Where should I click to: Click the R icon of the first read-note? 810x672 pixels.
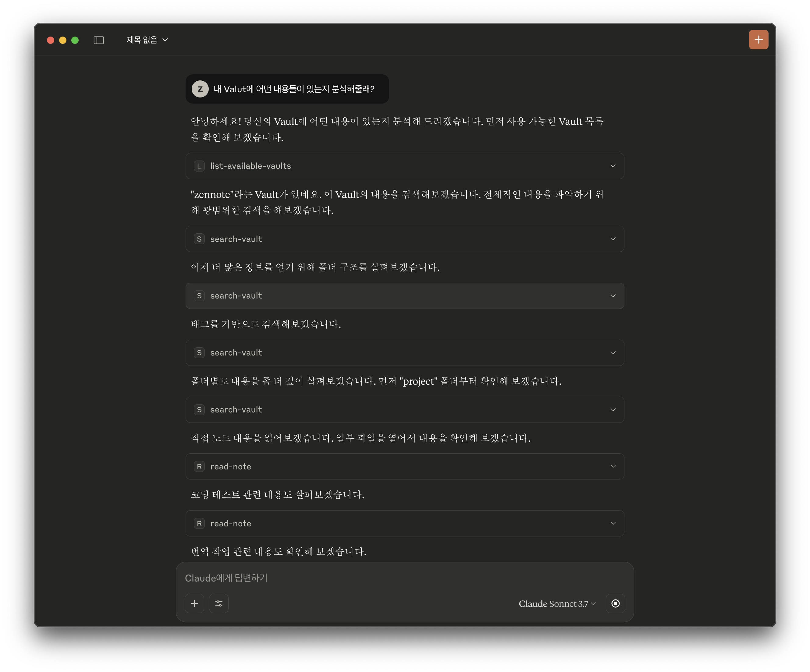(x=199, y=466)
